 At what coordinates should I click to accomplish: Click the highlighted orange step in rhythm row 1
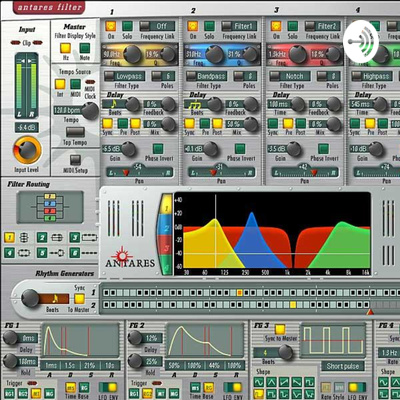tap(239, 293)
